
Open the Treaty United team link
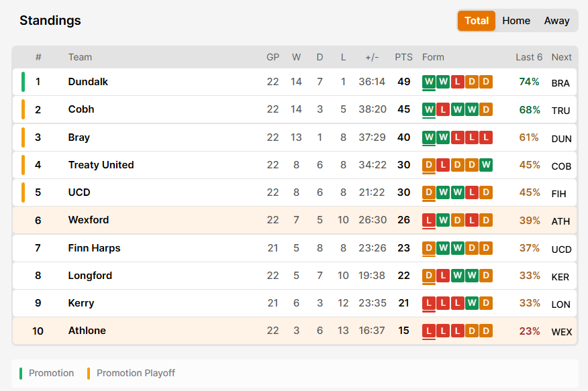101,165
